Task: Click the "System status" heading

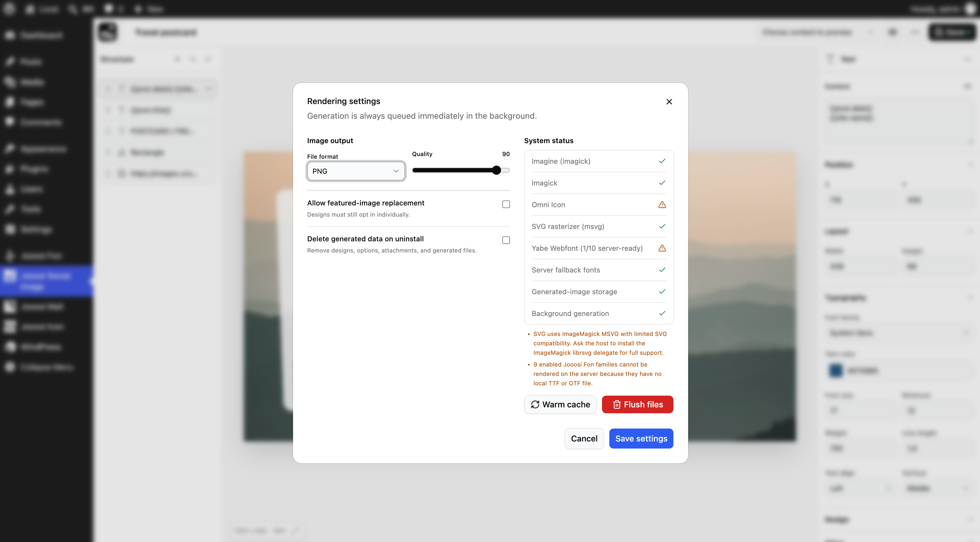Action: pos(548,141)
